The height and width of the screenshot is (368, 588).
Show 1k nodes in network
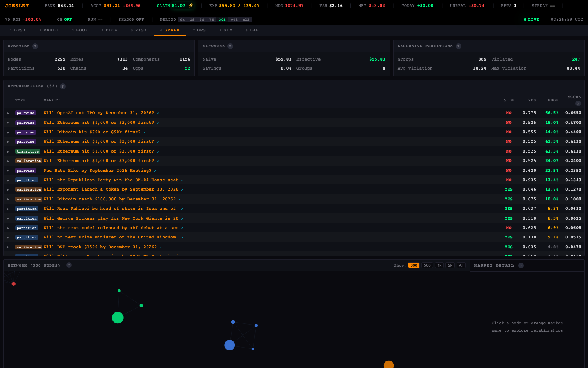pos(439,265)
